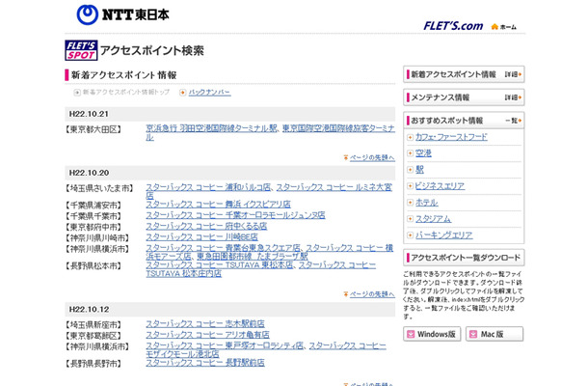Open スターバックス コーヒー 舞浜イクスピアリ店 link

tap(218, 205)
